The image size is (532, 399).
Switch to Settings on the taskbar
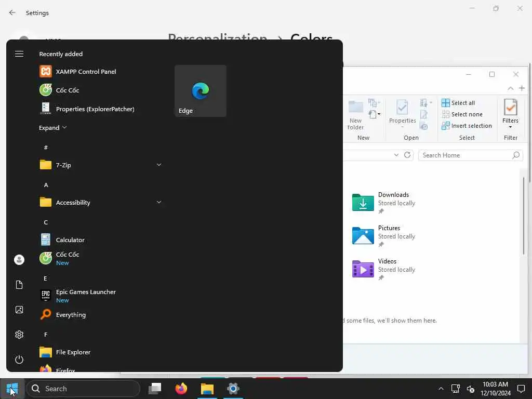(x=233, y=389)
